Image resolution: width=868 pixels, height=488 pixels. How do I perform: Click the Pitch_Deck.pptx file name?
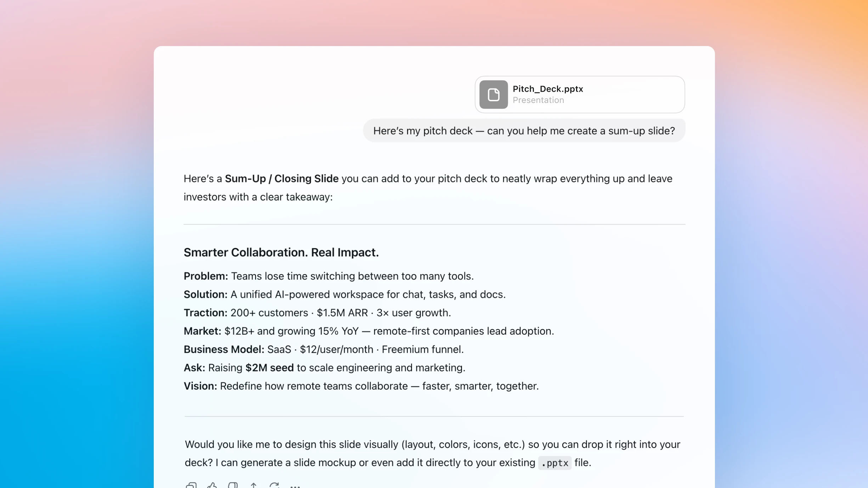547,89
